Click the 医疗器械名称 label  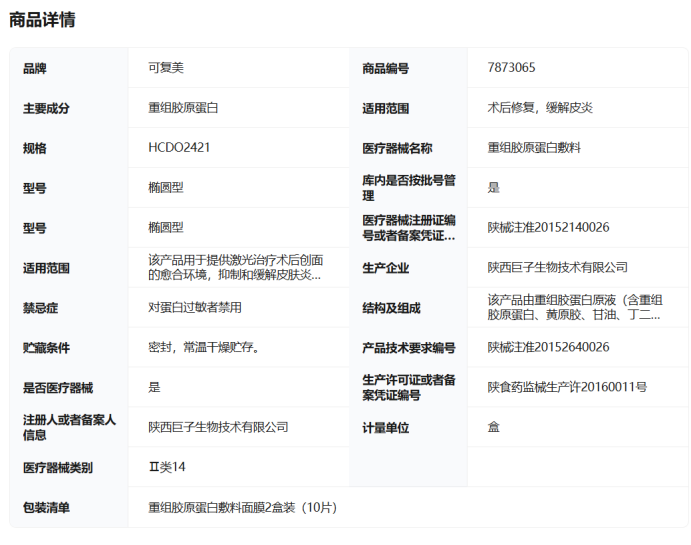click(x=397, y=148)
